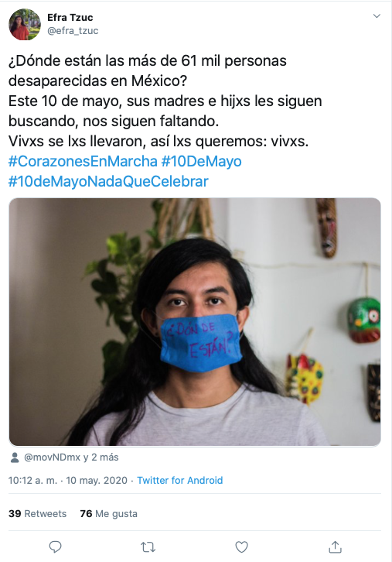The width and height of the screenshot is (392, 562).
Task: Click the 10 may. 2020 date
Action: pos(97,480)
